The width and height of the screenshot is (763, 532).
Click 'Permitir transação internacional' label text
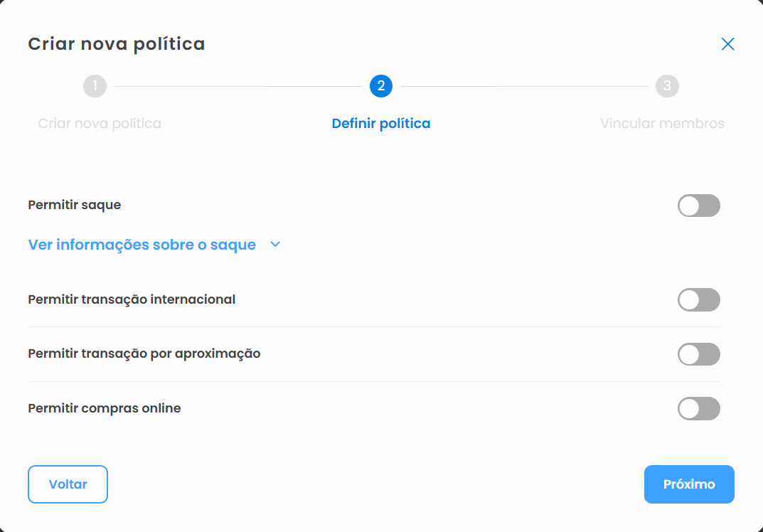(132, 299)
